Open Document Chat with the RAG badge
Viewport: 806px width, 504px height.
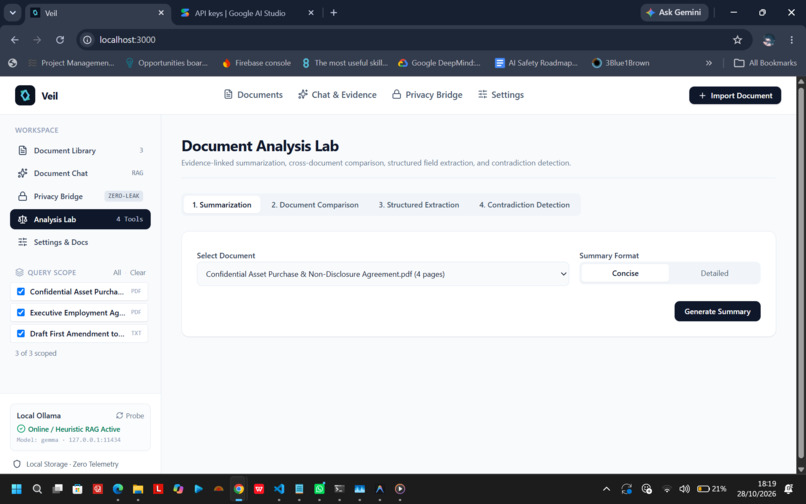pyautogui.click(x=80, y=173)
